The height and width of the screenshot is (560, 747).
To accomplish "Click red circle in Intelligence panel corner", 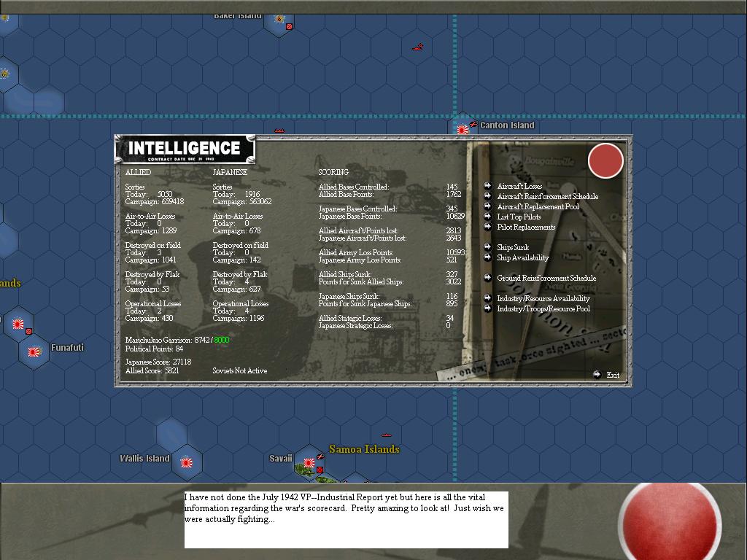I will pos(605,161).
